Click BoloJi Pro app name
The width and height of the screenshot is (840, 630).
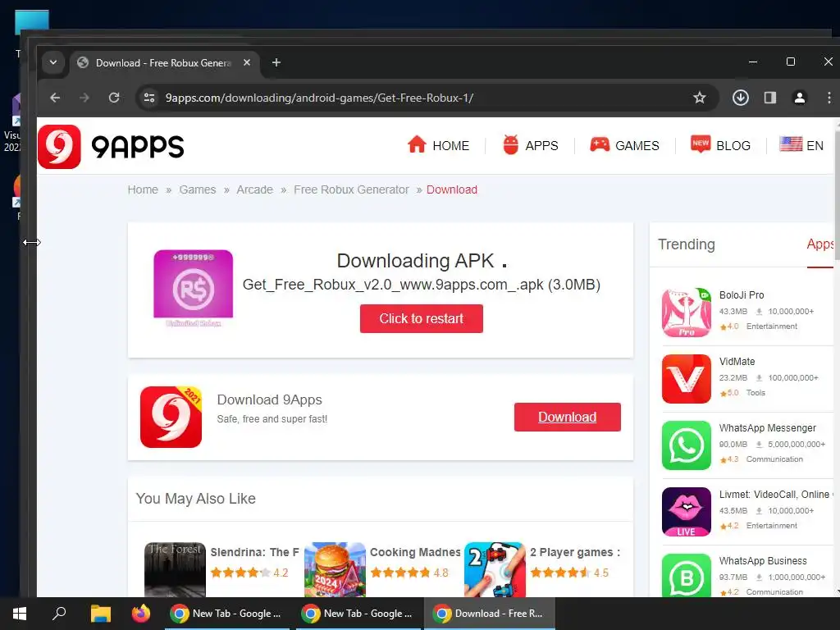pyautogui.click(x=742, y=295)
